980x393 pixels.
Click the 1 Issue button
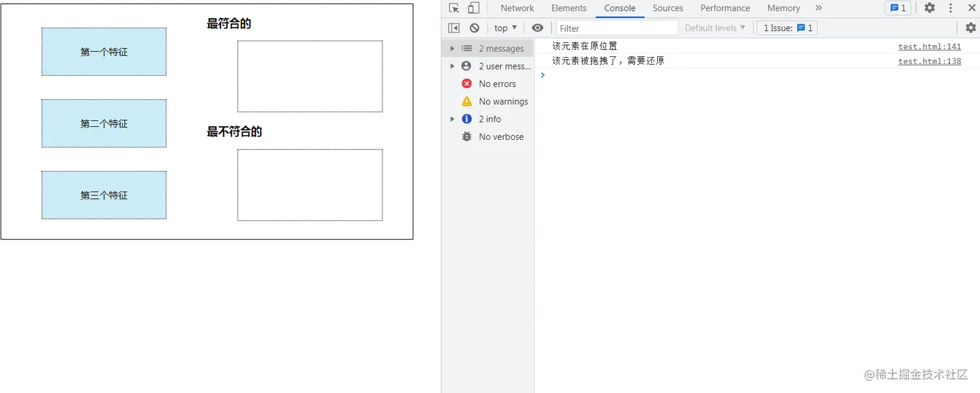787,28
